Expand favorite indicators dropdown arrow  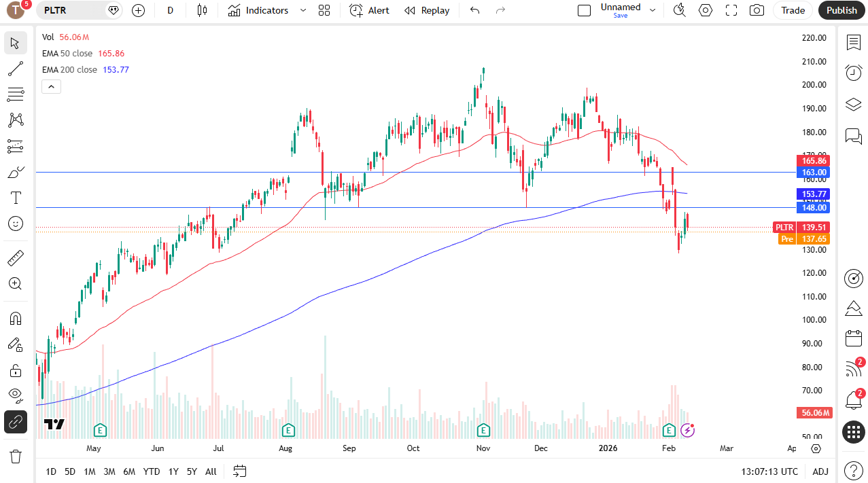303,10
